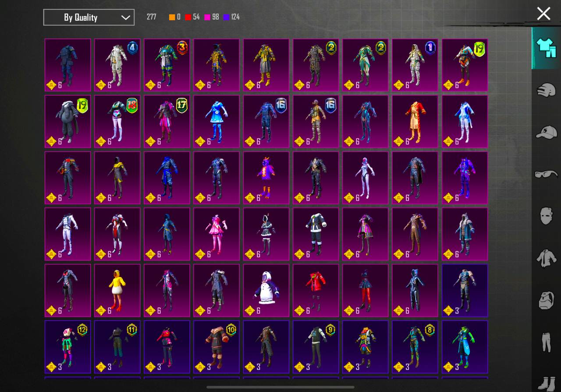Screen dimensions: 561x392
Task: Select the yellow chick costume
Action: click(x=117, y=290)
